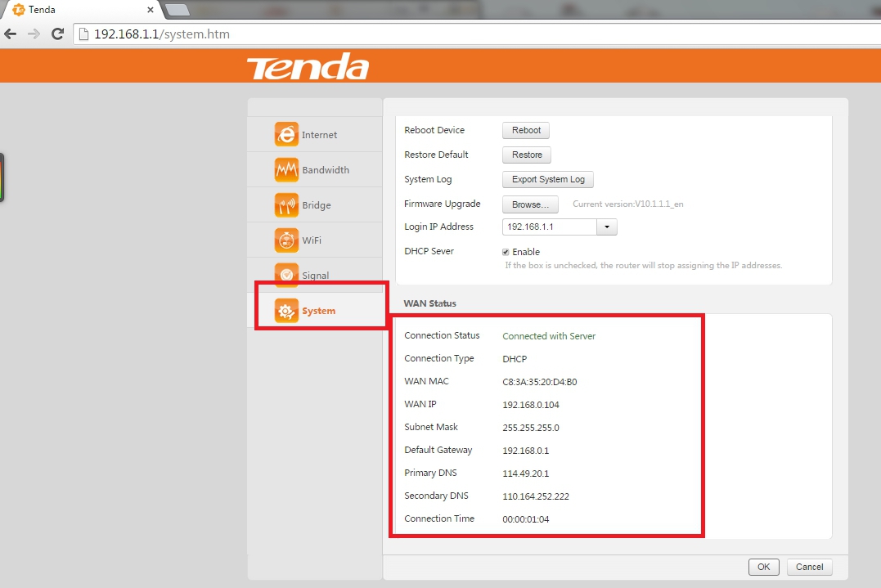Screen dimensions: 881x588
Task: Click primary DNS value 114.49.20.1
Action: [x=526, y=474]
